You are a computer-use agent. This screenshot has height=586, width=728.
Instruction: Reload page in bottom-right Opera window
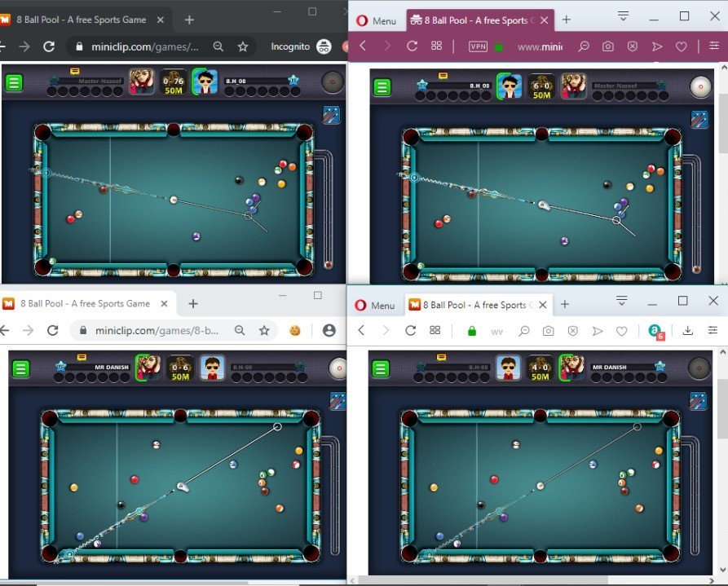(410, 330)
